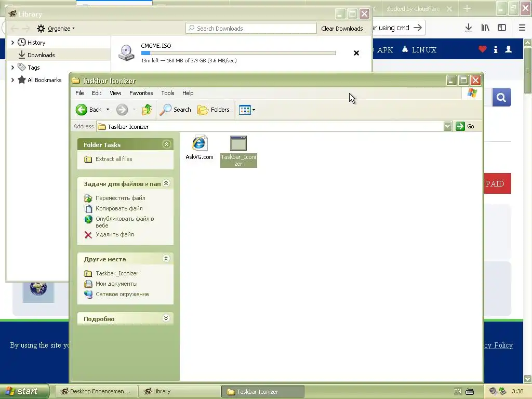Open the File menu
Viewport: 532px width, 399px height.
pos(79,93)
